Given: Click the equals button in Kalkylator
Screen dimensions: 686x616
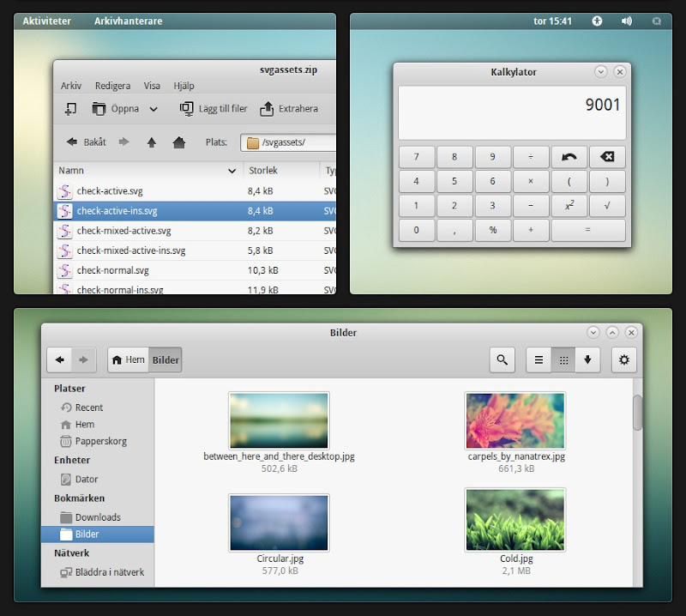Looking at the screenshot, I should click(x=588, y=230).
